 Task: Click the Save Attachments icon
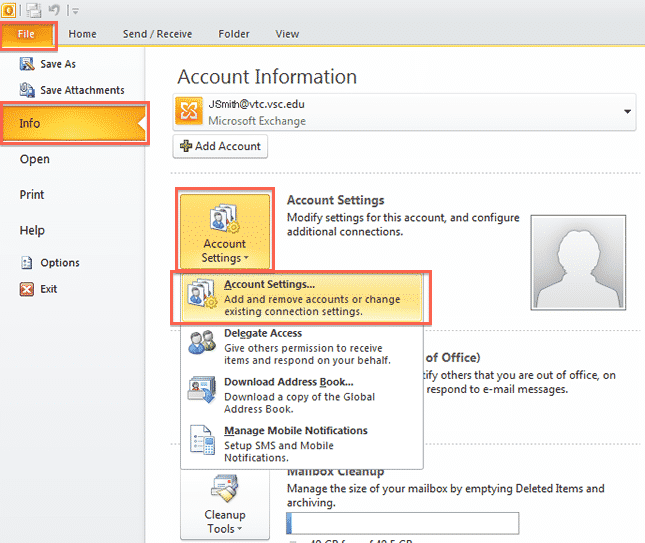coord(27,90)
